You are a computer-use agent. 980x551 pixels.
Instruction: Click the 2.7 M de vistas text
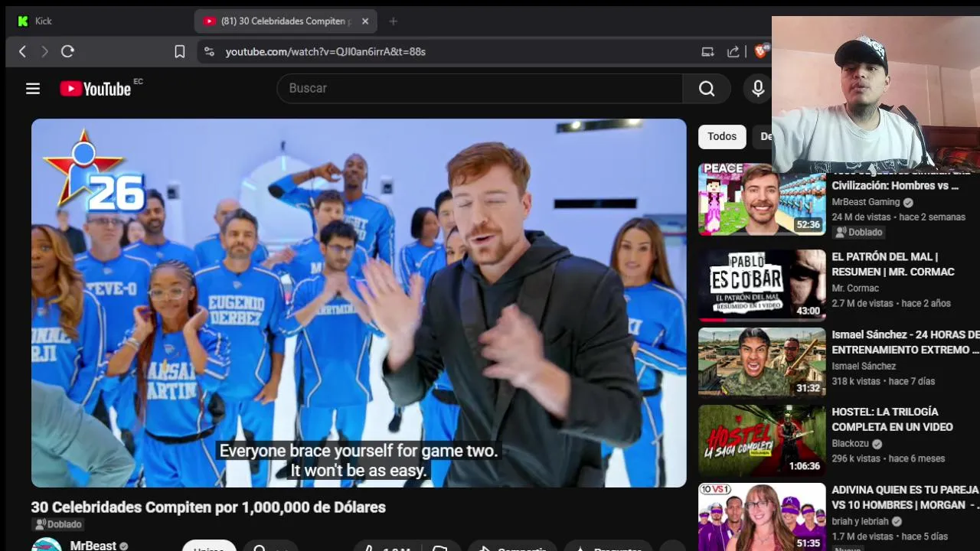863,304
